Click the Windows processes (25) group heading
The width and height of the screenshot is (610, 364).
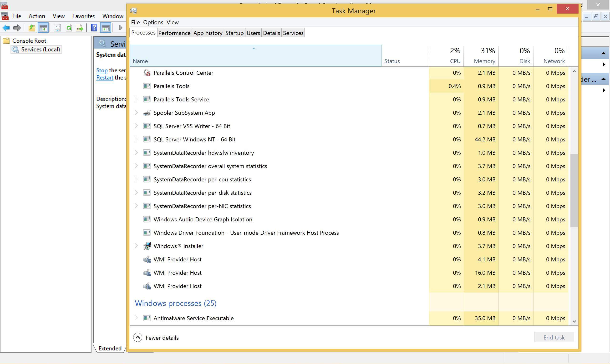tap(176, 303)
